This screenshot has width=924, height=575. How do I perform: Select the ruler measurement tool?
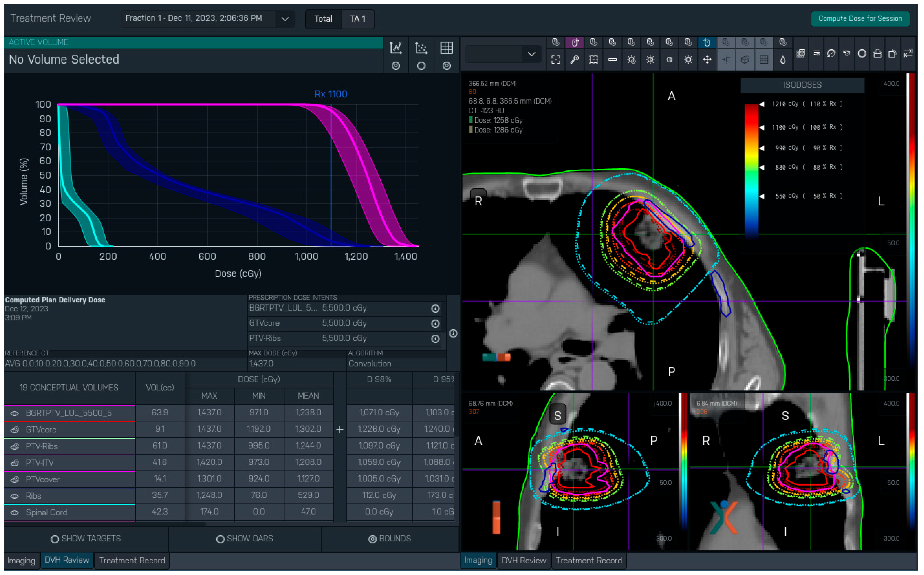612,60
